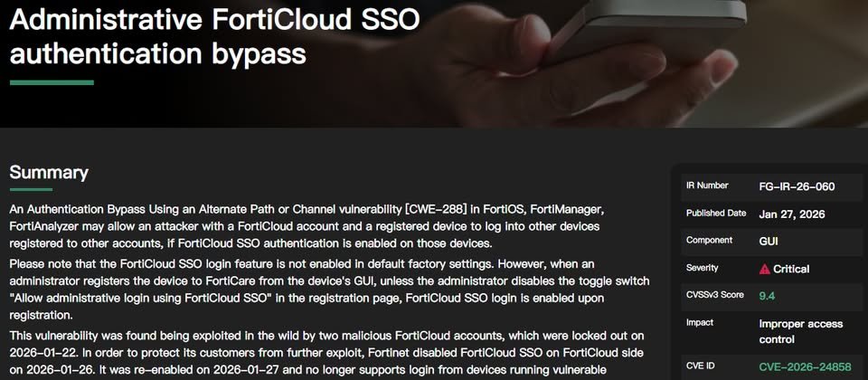Click the Severity label in sidebar
Image resolution: width=868 pixels, height=380 pixels.
tap(702, 268)
